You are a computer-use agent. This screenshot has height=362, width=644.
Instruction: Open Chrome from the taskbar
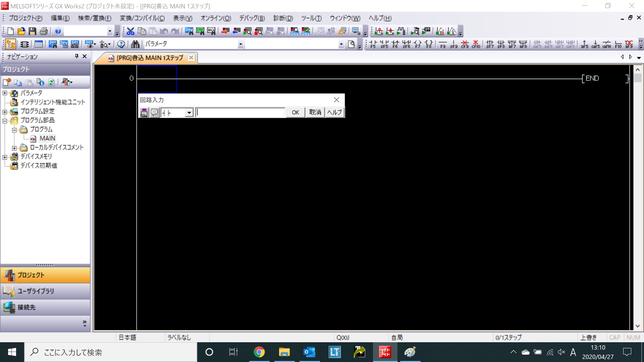tap(259, 352)
